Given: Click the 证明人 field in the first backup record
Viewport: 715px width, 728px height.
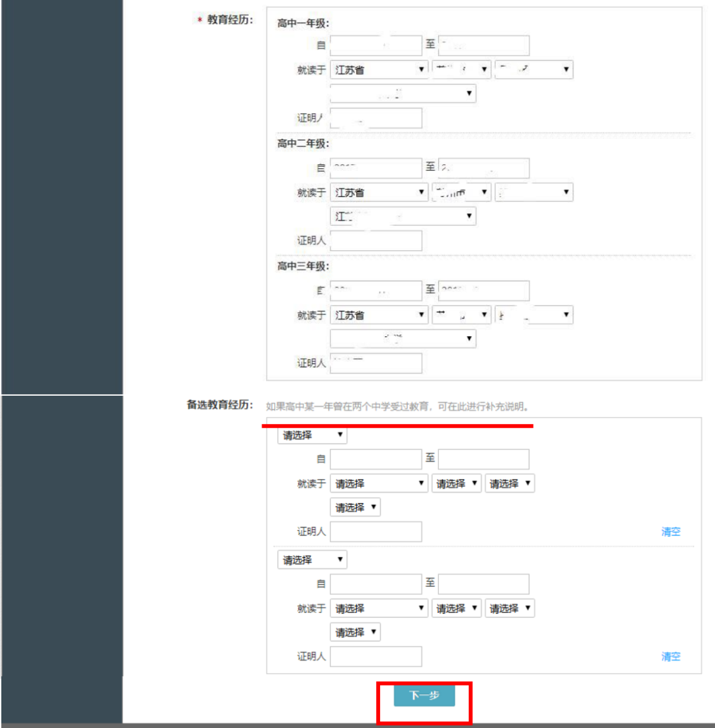Looking at the screenshot, I should (x=375, y=531).
